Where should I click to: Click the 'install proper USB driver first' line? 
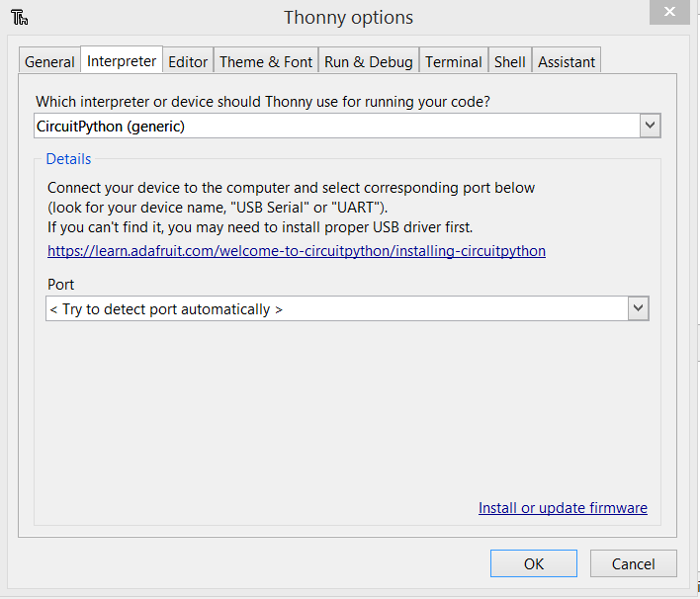click(x=260, y=227)
